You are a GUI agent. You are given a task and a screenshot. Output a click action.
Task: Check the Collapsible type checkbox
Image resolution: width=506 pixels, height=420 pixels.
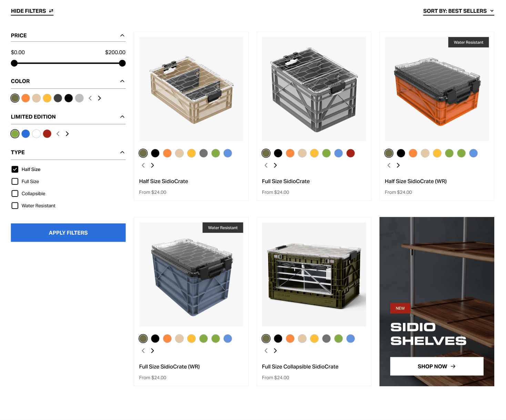15,193
